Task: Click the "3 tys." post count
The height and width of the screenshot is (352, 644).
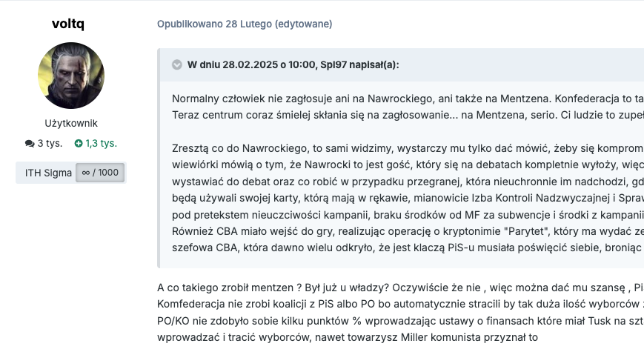Action: tap(49, 144)
